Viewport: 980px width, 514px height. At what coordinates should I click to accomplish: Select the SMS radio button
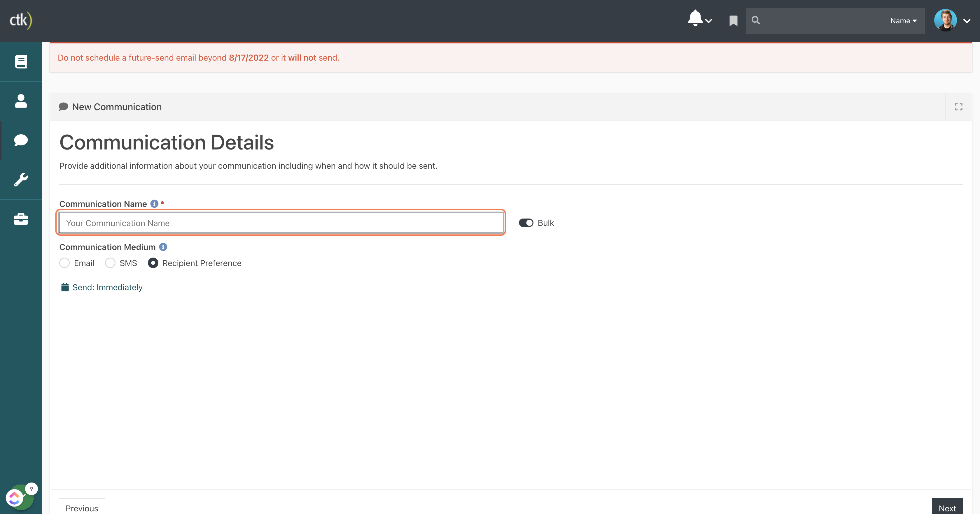(110, 263)
